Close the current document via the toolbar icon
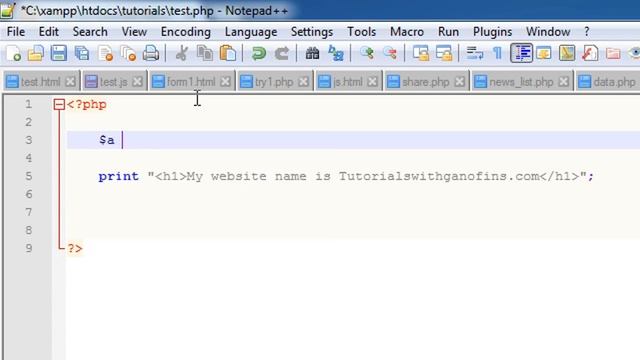This screenshot has width=640, height=360. click(105, 53)
